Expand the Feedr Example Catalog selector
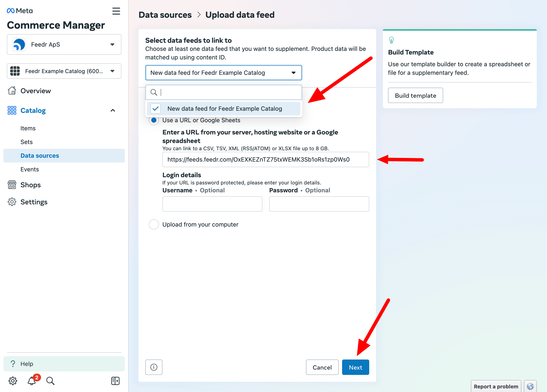547x392 pixels. (64, 71)
